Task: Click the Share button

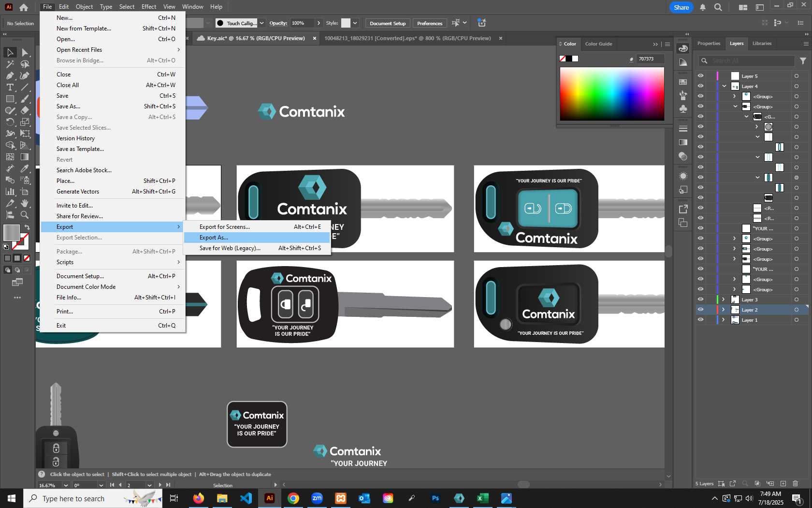Action: (681, 7)
